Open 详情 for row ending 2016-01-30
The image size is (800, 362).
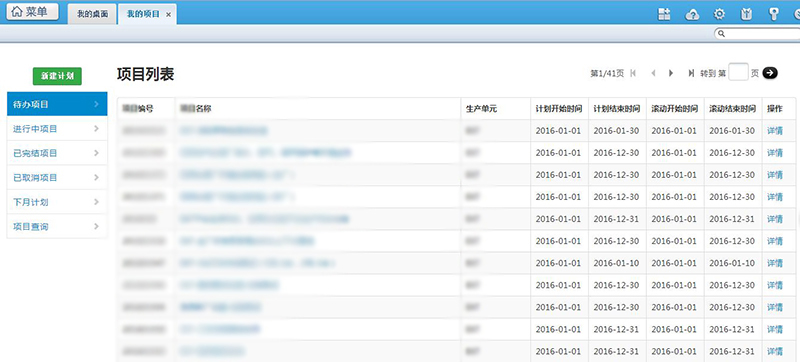pos(774,131)
